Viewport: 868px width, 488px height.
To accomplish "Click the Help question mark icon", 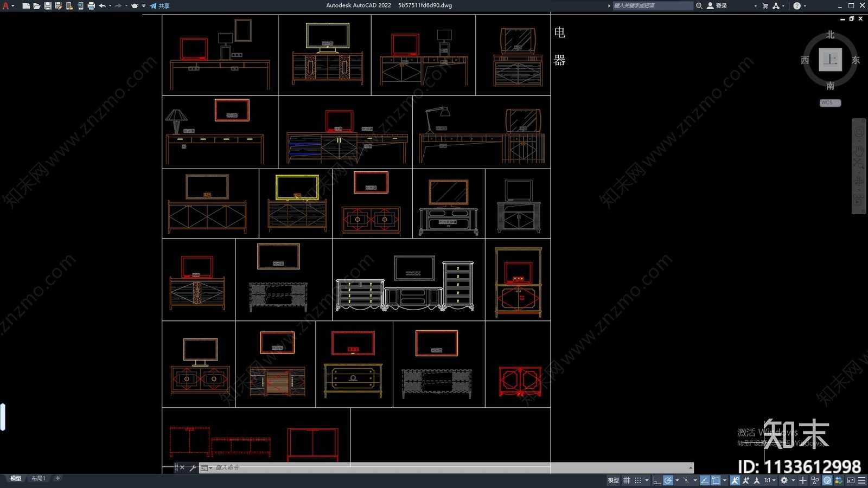I will coord(796,6).
